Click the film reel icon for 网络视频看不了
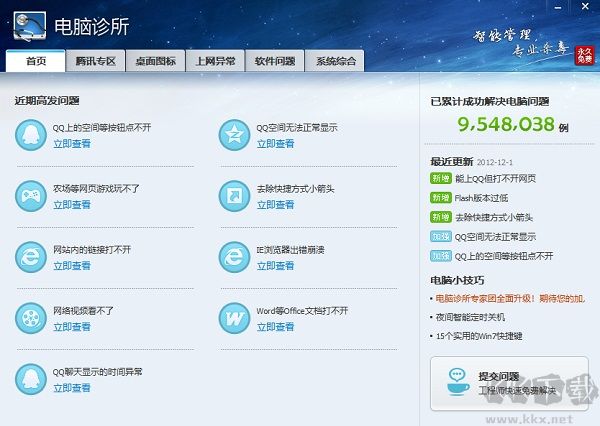 pyautogui.click(x=31, y=318)
